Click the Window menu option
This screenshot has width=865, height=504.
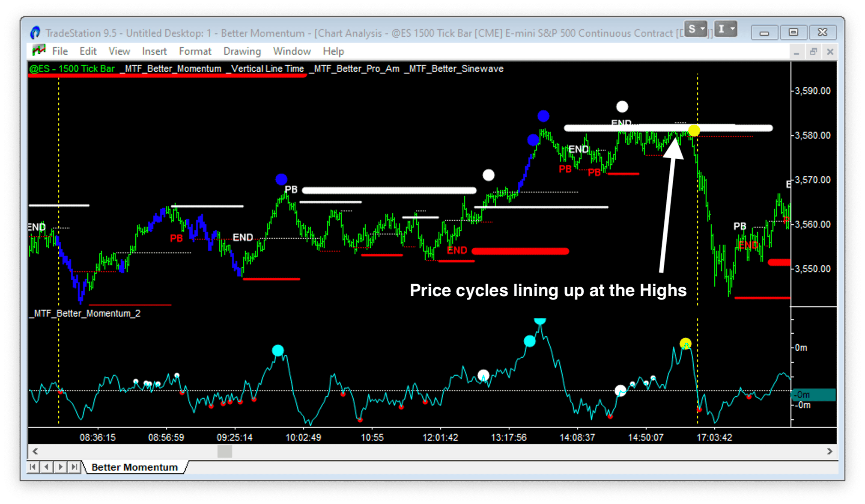click(292, 52)
